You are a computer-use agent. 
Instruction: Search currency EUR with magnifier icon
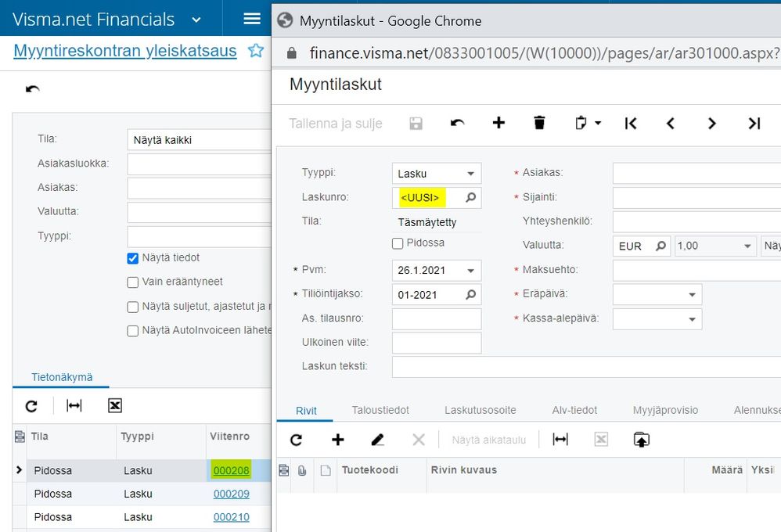point(660,246)
